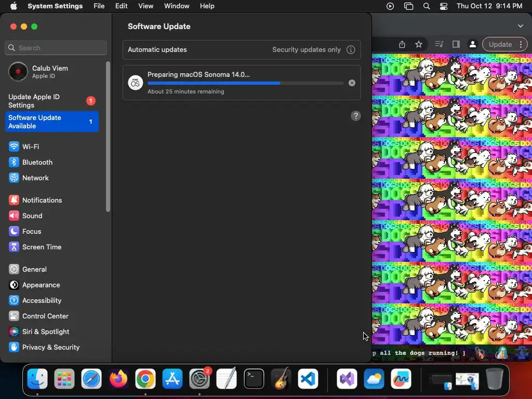Open the Window menu
This screenshot has width=532, height=399.
click(177, 6)
